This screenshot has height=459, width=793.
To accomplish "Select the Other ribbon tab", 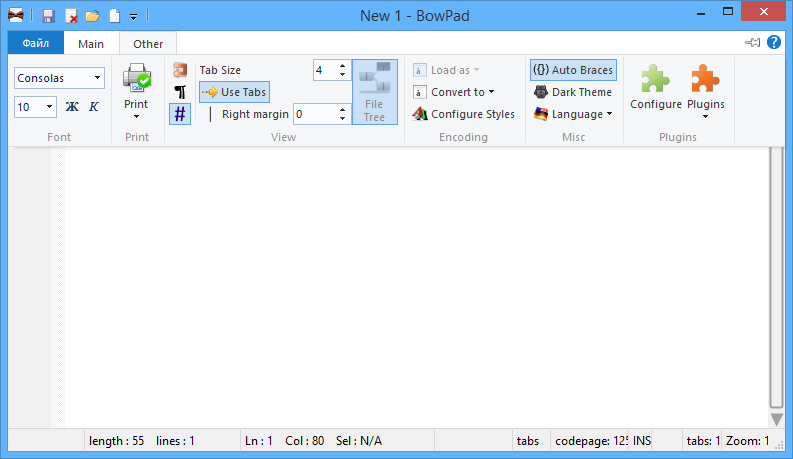I will 148,44.
